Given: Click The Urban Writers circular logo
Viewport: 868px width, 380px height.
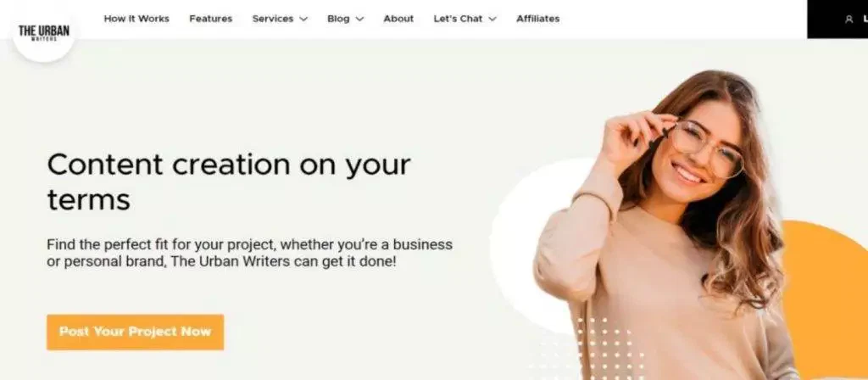Looking at the screenshot, I should pyautogui.click(x=43, y=31).
